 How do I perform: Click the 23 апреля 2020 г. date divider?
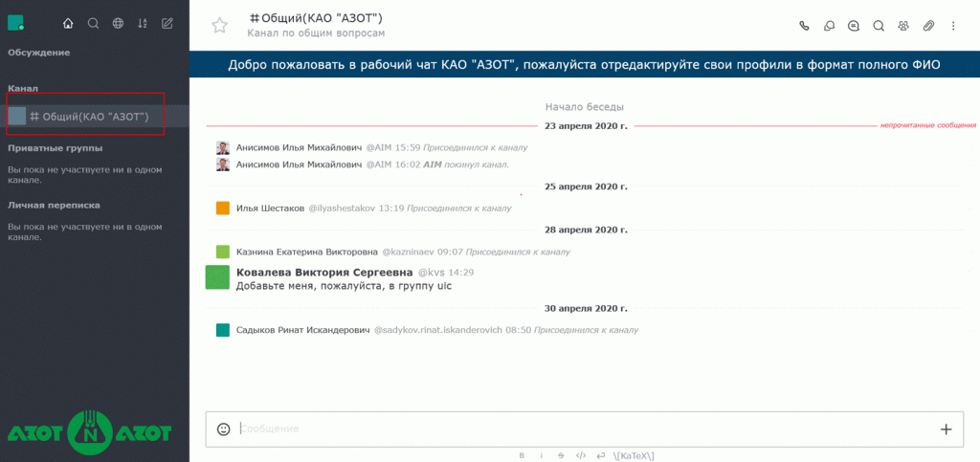click(586, 125)
